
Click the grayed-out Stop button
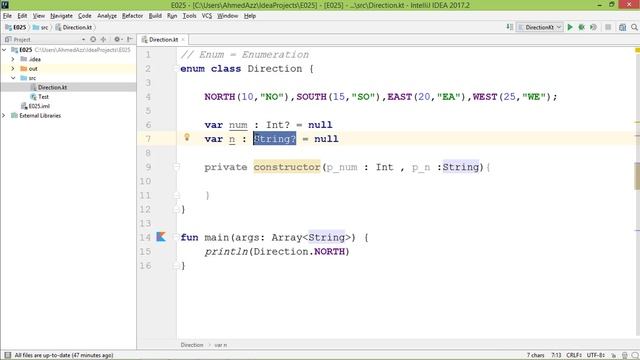608,27
